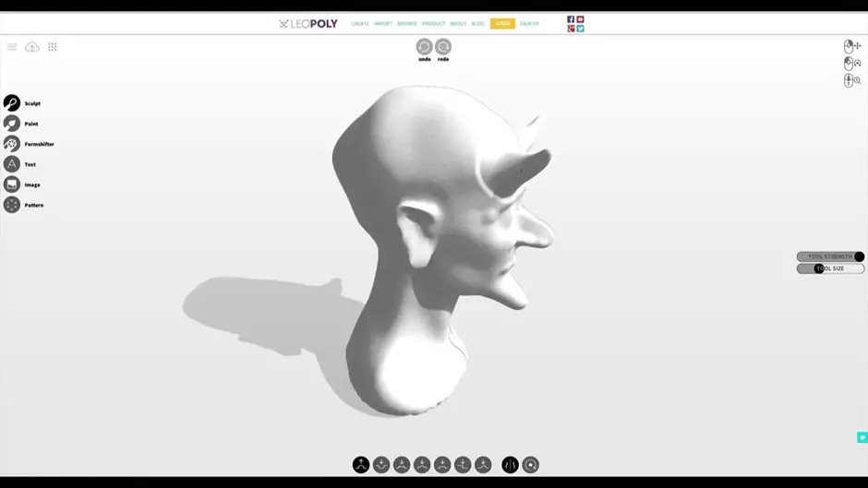Click the redo button

point(443,47)
